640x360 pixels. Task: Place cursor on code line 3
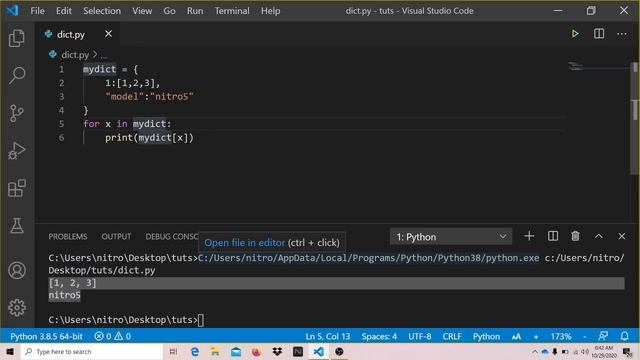tap(149, 97)
